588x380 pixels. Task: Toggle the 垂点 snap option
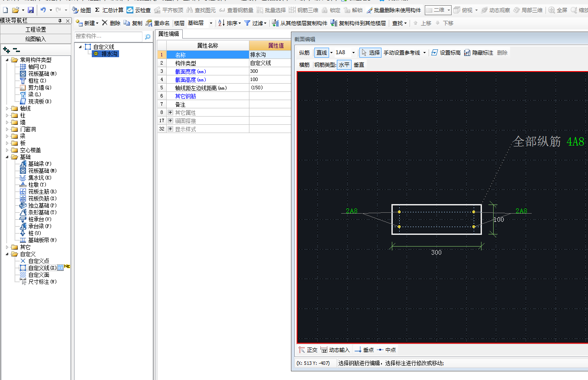tap(364, 350)
